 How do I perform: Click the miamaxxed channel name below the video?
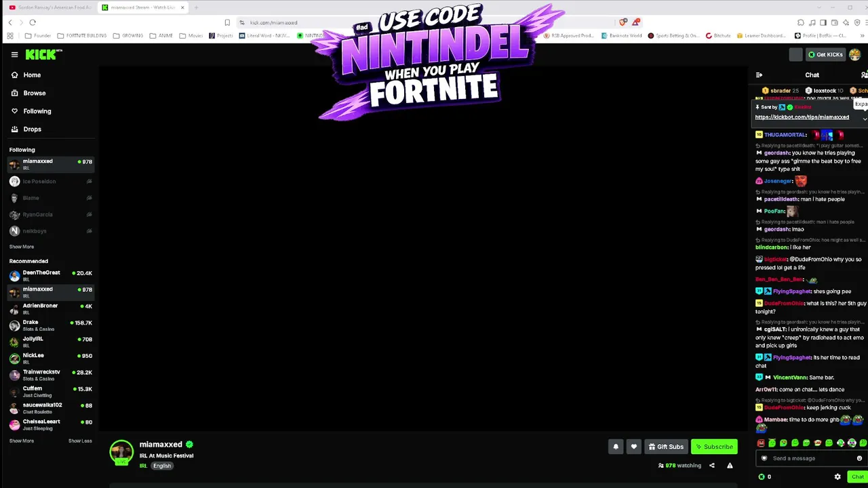[161, 445]
